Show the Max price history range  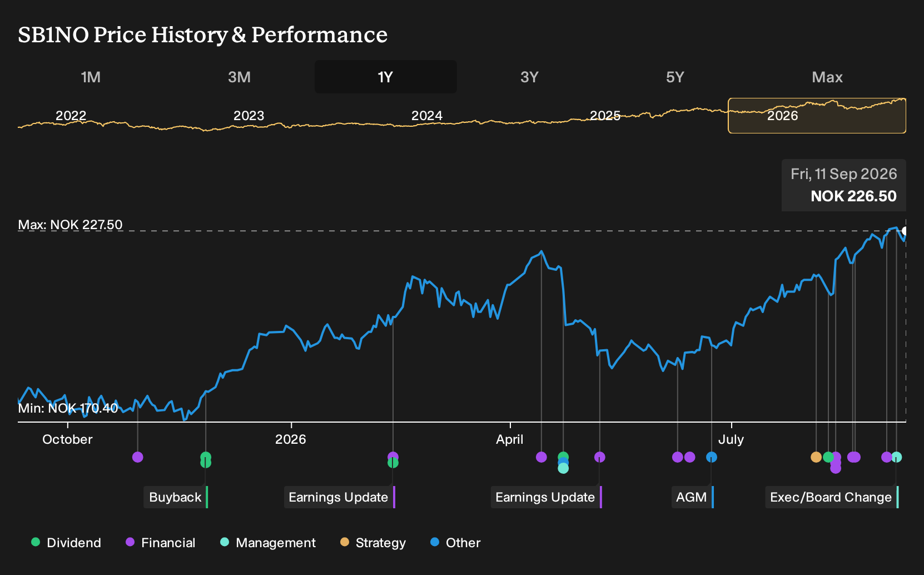pos(827,77)
